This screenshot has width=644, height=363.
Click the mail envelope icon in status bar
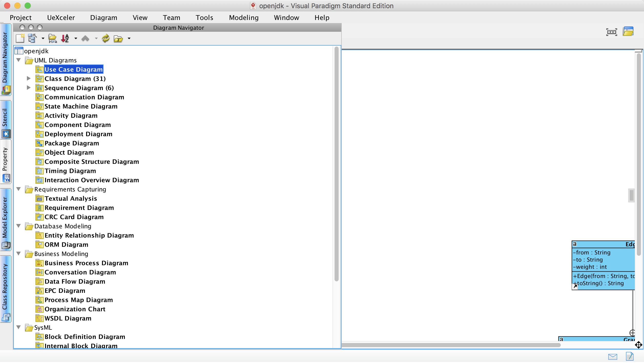pyautogui.click(x=612, y=357)
